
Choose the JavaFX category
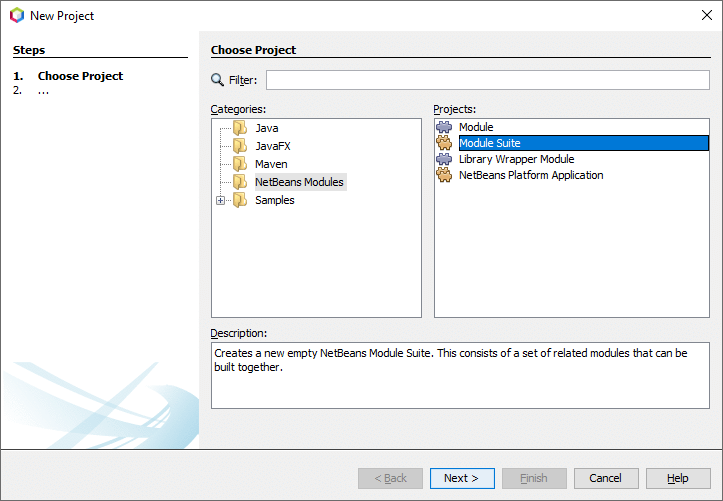[273, 146]
